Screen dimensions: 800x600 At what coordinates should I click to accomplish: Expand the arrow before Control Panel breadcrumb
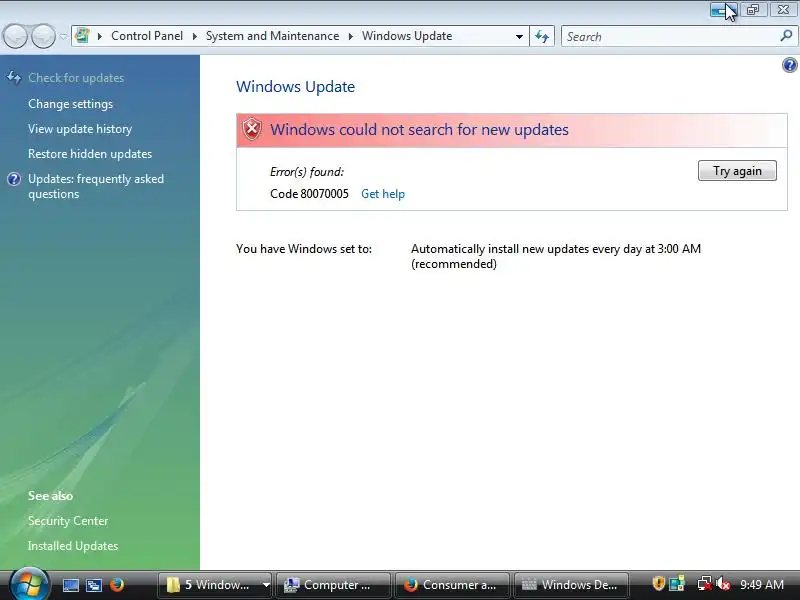pos(100,36)
